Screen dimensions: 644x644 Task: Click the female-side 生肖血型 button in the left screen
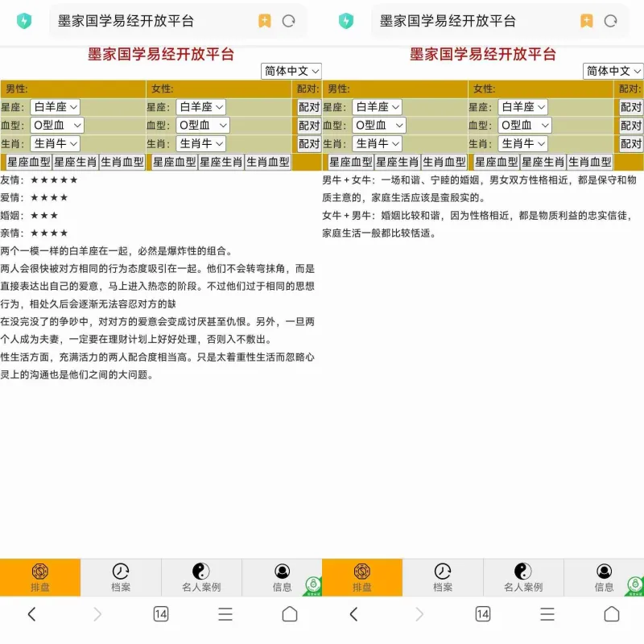[268, 162]
